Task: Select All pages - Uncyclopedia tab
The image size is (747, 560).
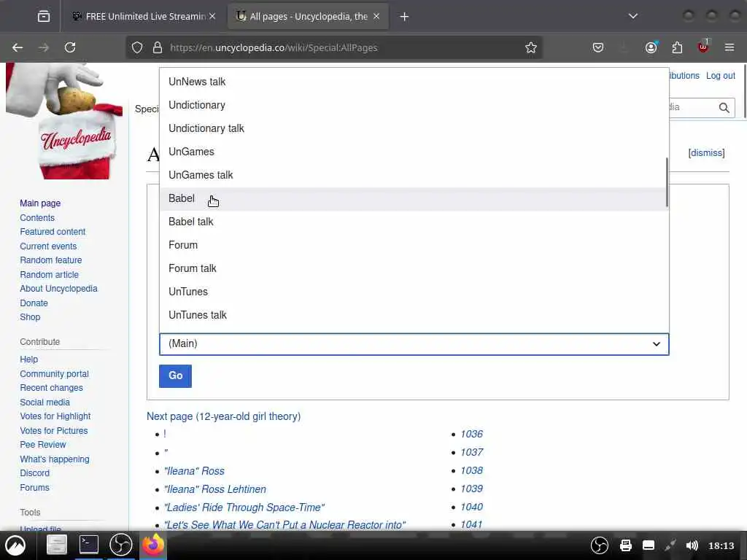Action: pyautogui.click(x=309, y=17)
